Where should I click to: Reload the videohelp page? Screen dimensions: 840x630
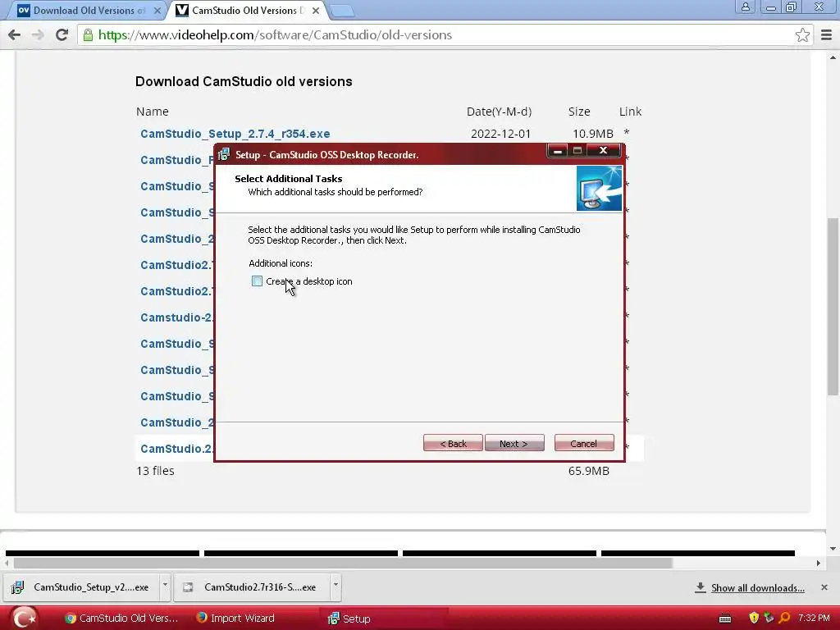click(62, 34)
